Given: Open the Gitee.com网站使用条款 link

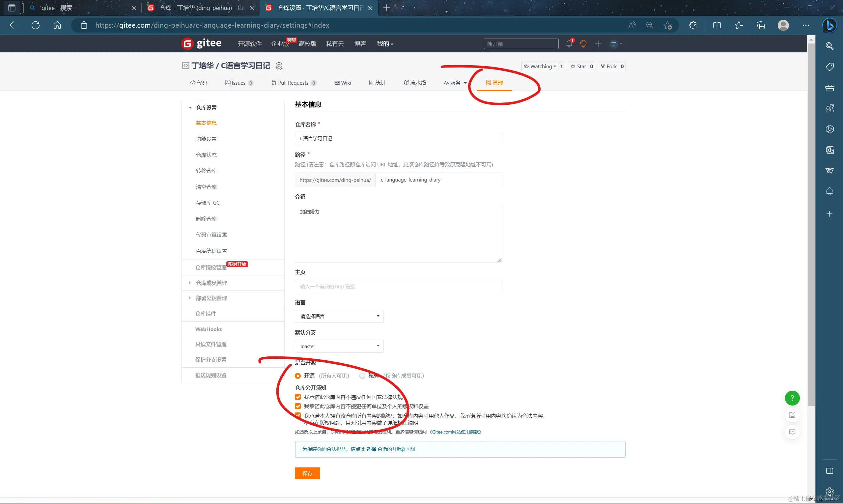Looking at the screenshot, I should pos(456,432).
